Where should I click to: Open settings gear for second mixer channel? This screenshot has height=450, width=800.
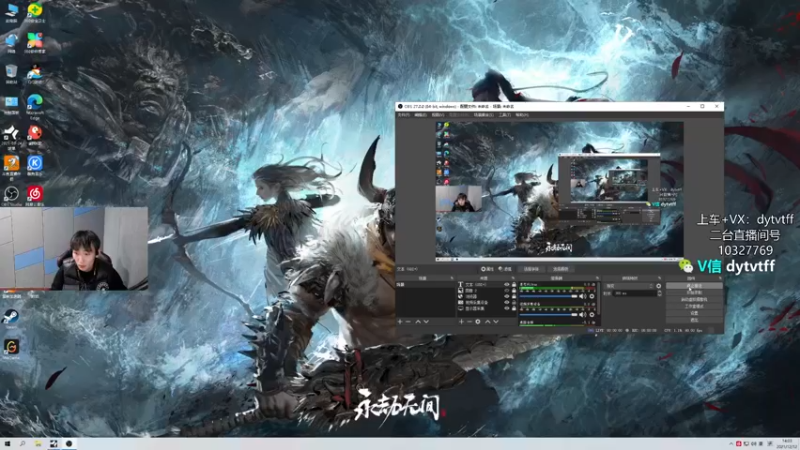coord(592,315)
